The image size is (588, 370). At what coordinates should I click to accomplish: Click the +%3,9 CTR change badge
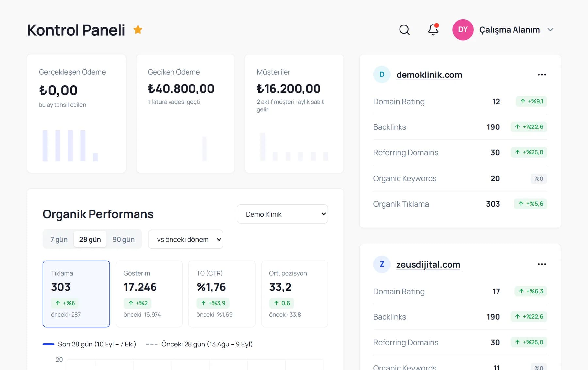(x=213, y=303)
